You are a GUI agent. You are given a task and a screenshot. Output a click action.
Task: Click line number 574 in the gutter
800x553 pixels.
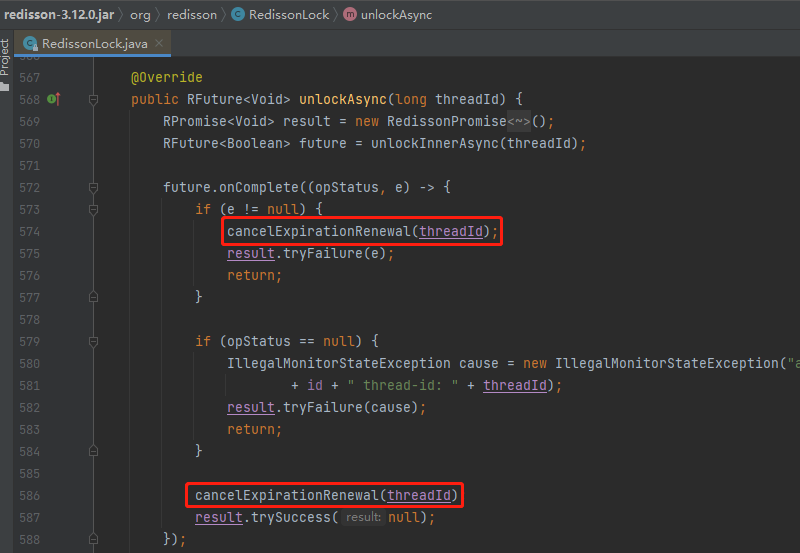coord(29,232)
